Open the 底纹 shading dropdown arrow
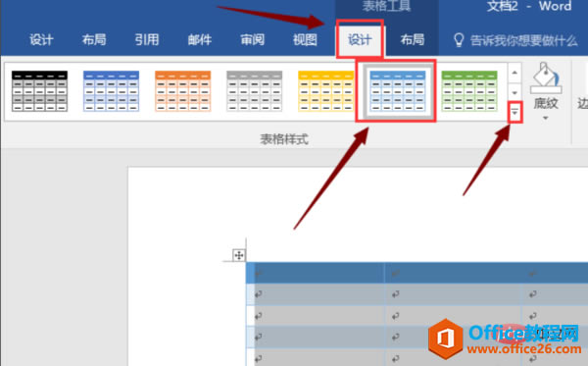Viewport: 588px width, 366px height. click(x=546, y=118)
